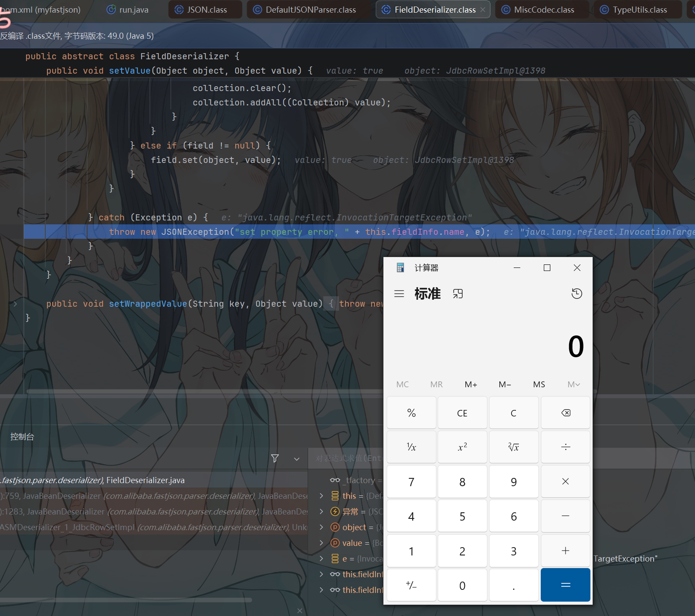The width and height of the screenshot is (695, 616).
Task: Expand the 'this' variable node
Action: [x=322, y=496]
